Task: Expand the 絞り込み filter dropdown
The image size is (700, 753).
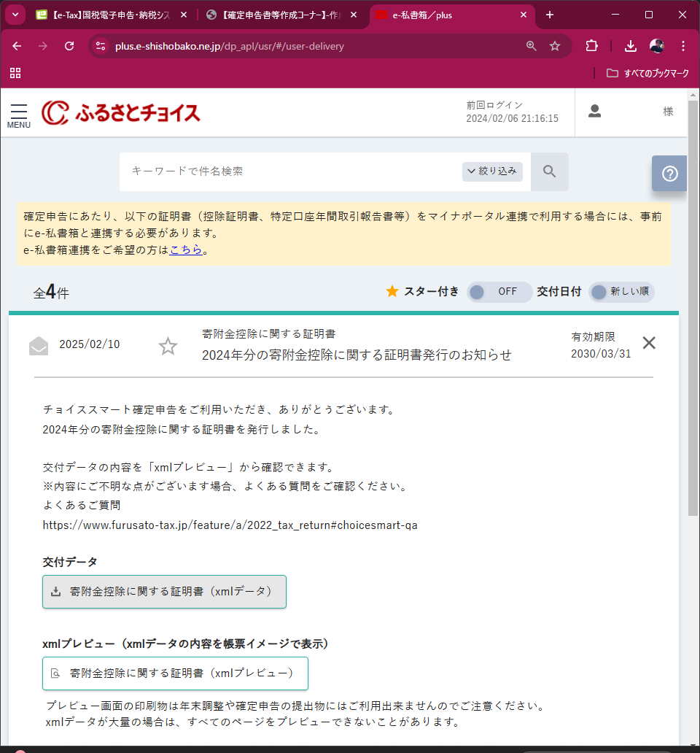Action: coord(492,171)
